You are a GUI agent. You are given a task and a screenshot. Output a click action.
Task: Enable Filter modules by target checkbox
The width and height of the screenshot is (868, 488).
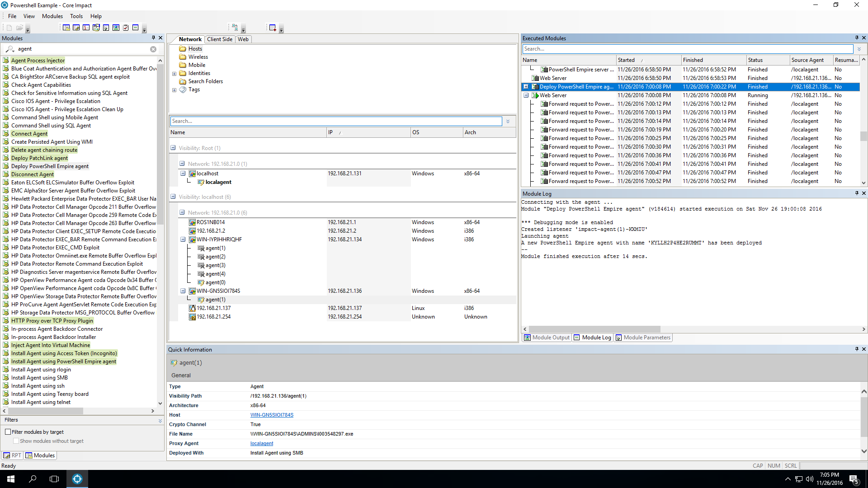click(8, 432)
